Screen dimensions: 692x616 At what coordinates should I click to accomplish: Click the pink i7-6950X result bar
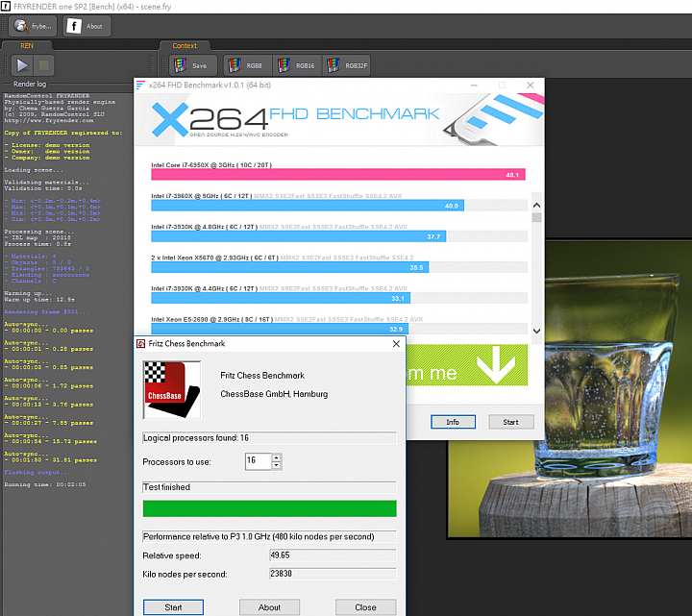pyautogui.click(x=338, y=174)
